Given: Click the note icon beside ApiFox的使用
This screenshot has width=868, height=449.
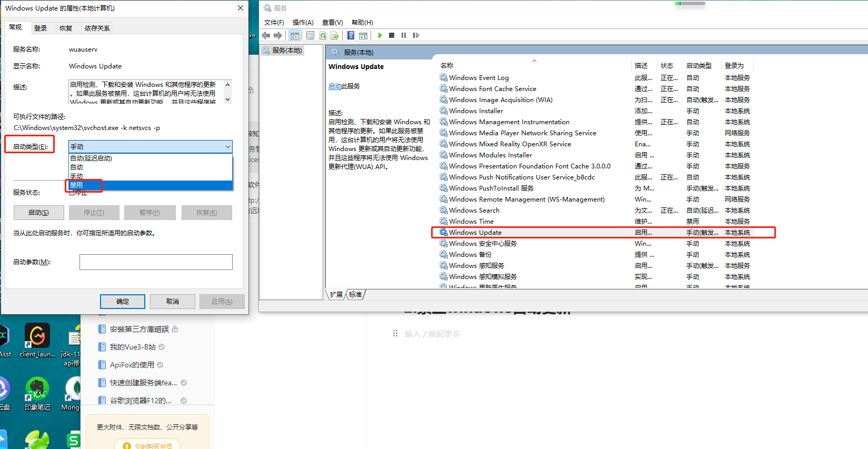Looking at the screenshot, I should coord(102,365).
